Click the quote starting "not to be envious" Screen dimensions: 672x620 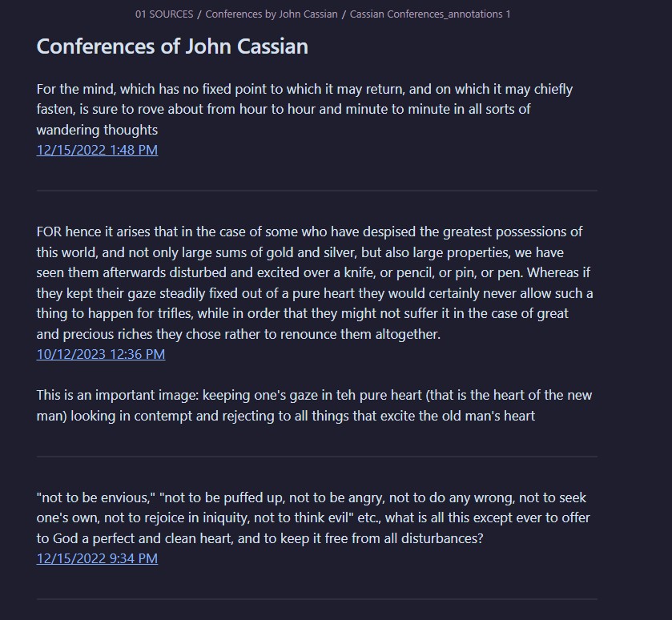coord(313,517)
